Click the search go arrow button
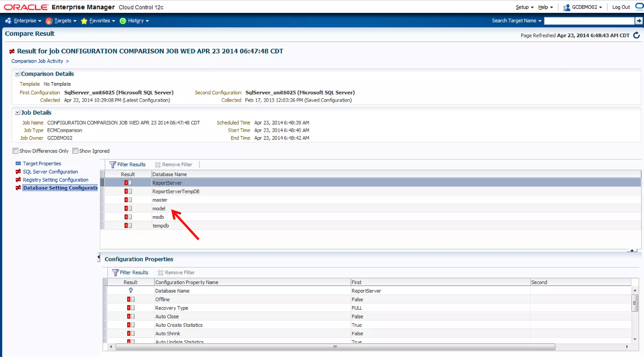644x362 pixels. (639, 21)
